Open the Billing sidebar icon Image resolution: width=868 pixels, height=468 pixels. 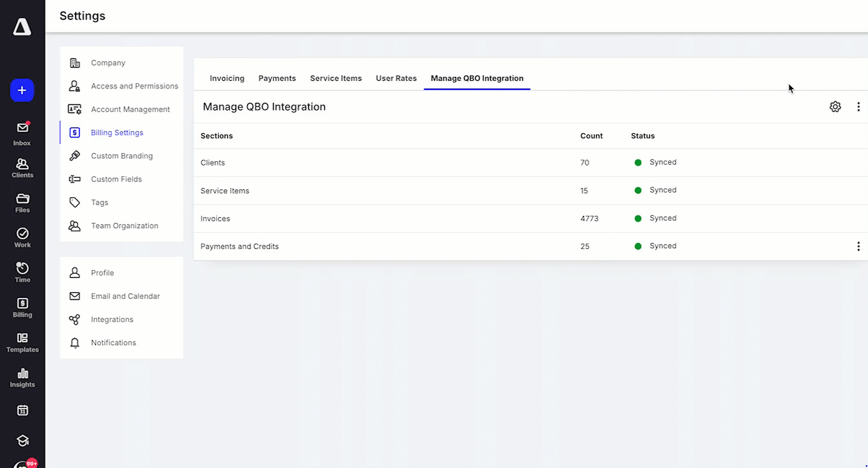click(x=22, y=308)
